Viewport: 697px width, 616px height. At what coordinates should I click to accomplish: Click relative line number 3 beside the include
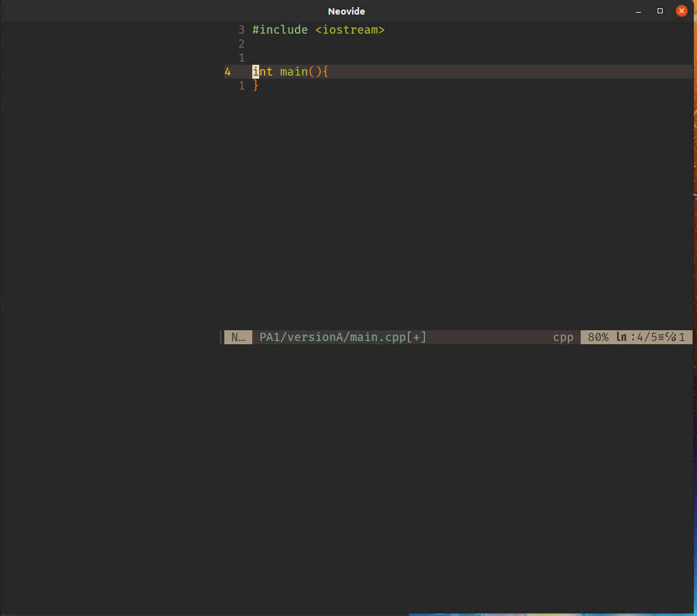click(241, 29)
